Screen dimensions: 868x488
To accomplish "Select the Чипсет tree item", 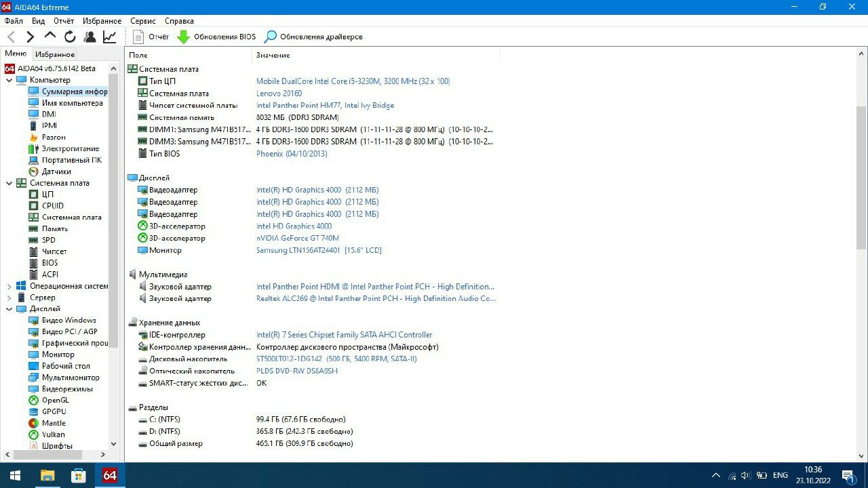I will pyautogui.click(x=47, y=251).
